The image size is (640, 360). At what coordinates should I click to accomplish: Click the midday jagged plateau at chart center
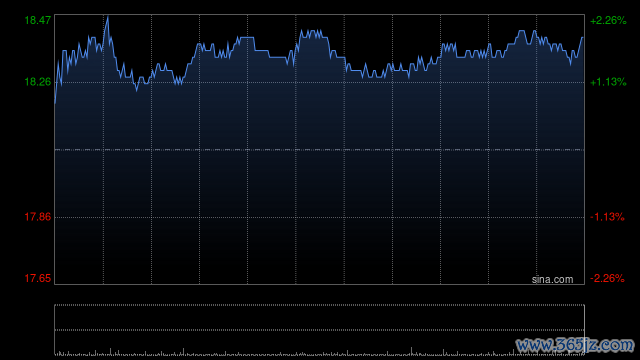[313, 33]
